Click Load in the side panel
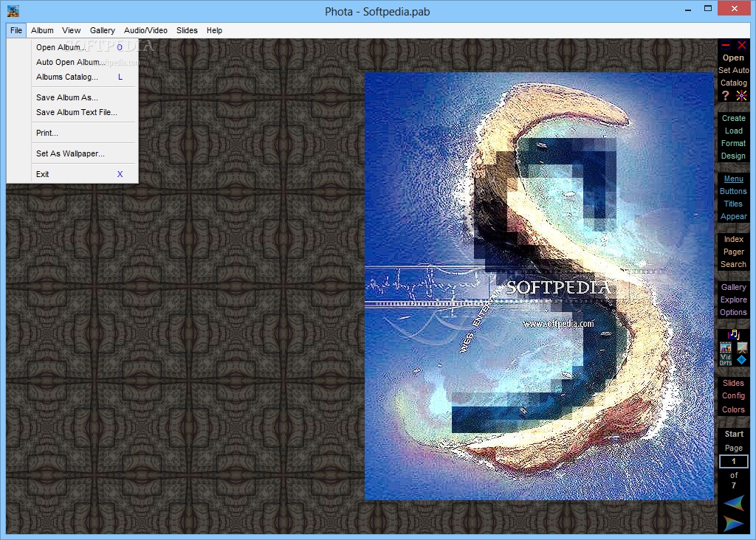The image size is (756, 540). click(x=733, y=131)
